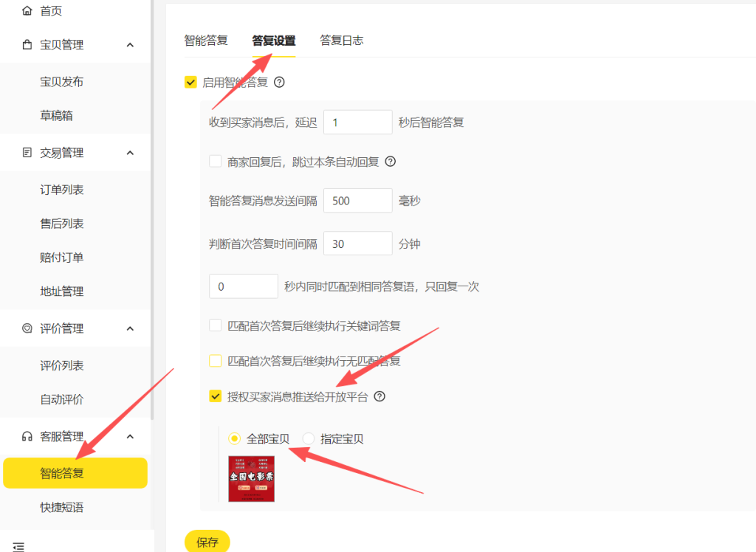
Task: Click help icon beside 授权买家消息推送给开放平台
Action: (379, 397)
